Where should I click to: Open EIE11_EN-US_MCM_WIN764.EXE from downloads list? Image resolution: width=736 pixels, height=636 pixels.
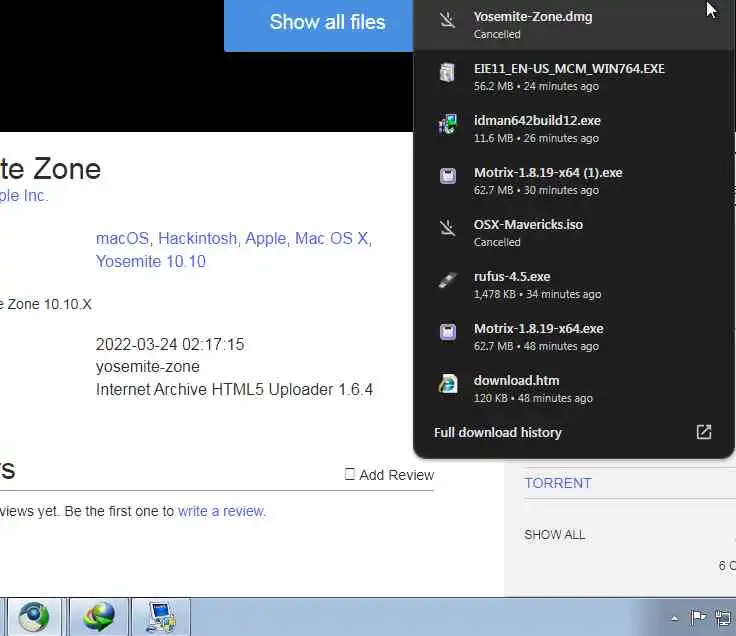click(574, 77)
